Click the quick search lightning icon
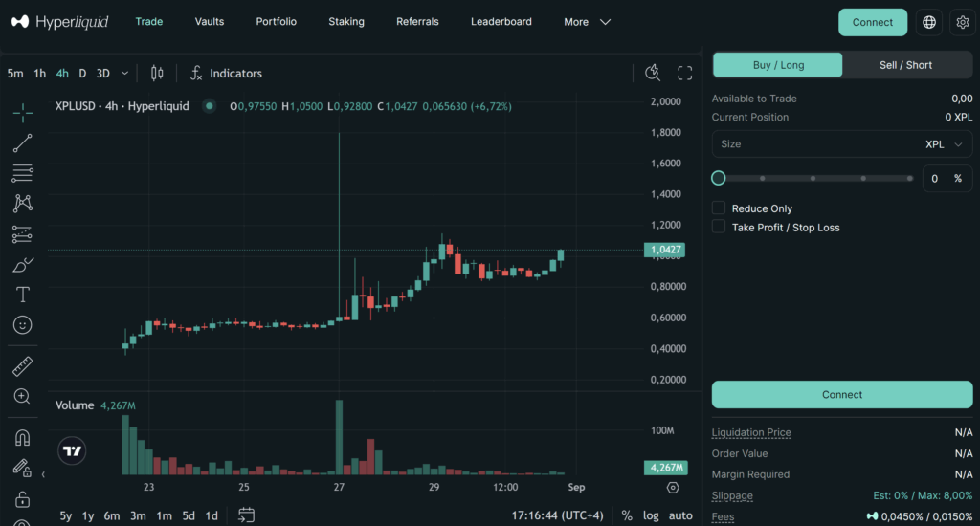The width and height of the screenshot is (980, 526). [653, 73]
